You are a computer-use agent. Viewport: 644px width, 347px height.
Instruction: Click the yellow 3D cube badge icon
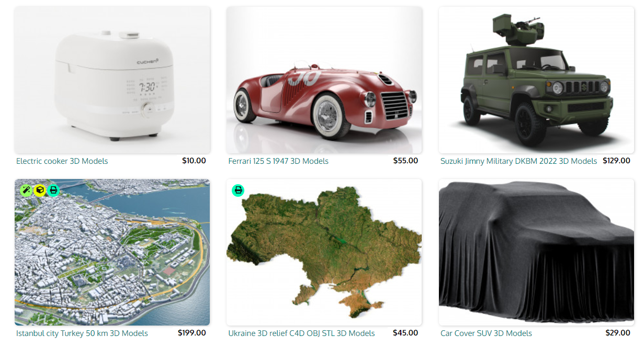(40, 191)
